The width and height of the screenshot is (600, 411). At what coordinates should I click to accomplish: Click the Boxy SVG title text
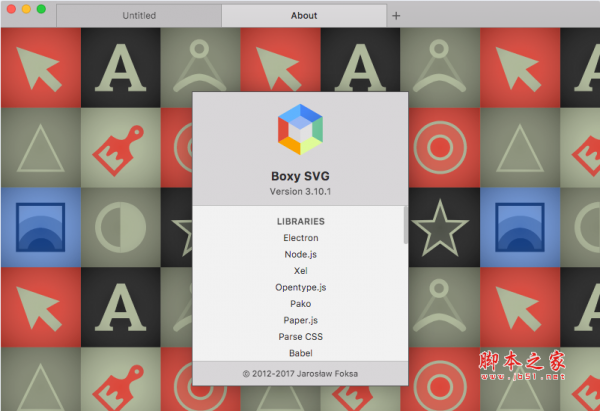point(300,176)
